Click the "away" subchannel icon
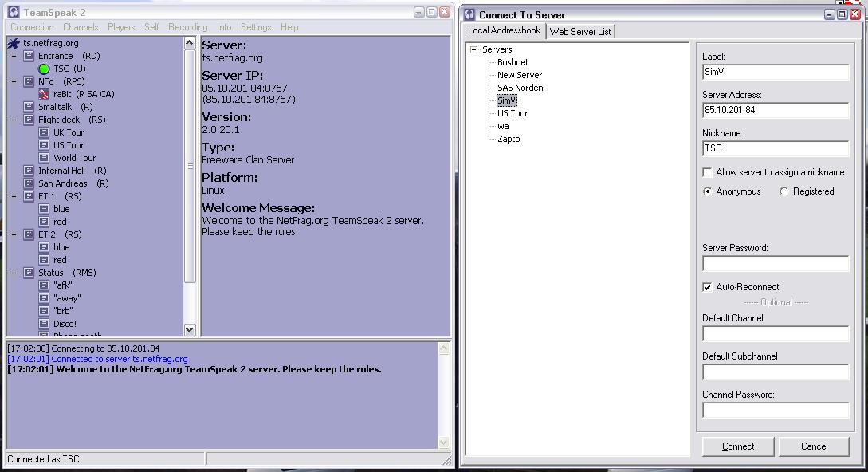The width and height of the screenshot is (868, 472). click(45, 298)
